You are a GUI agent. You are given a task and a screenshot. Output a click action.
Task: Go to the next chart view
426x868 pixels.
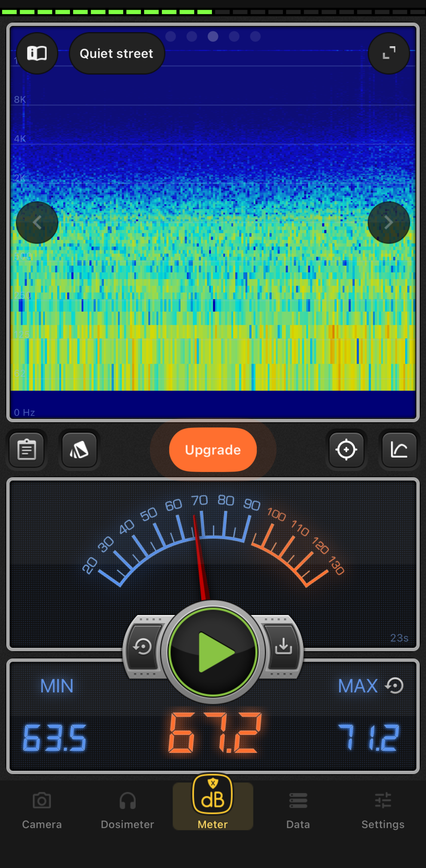[x=389, y=223]
